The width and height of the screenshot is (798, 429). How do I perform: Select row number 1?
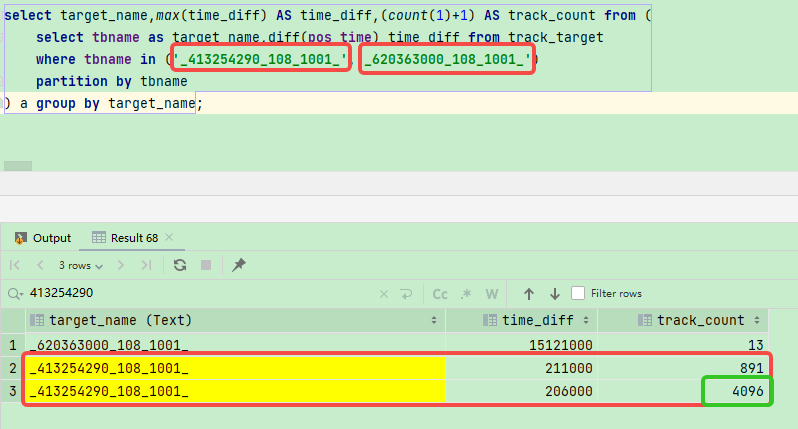pos(13,345)
